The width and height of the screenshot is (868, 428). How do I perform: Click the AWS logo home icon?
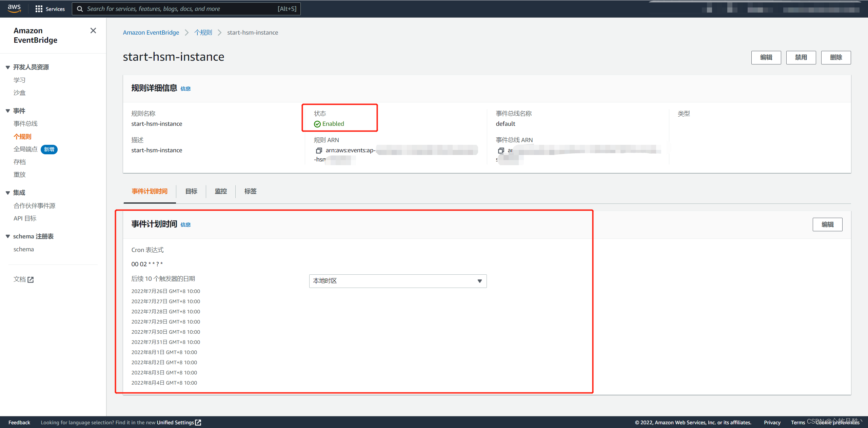(x=14, y=8)
